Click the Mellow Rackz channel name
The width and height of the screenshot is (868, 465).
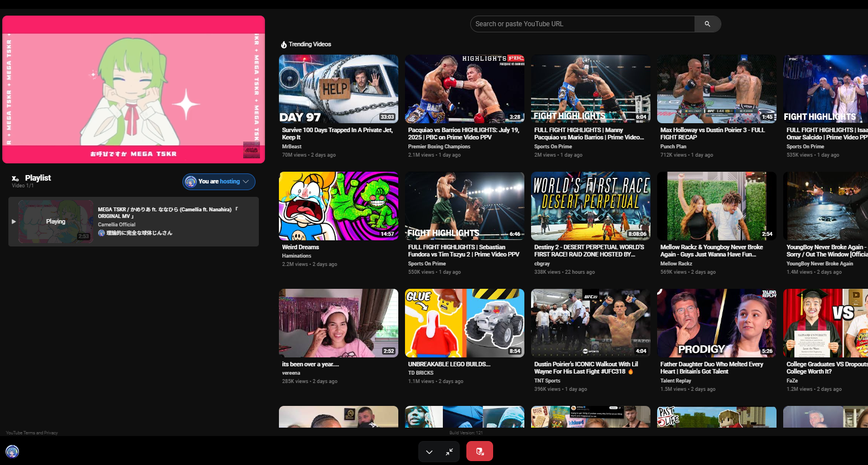(x=676, y=264)
